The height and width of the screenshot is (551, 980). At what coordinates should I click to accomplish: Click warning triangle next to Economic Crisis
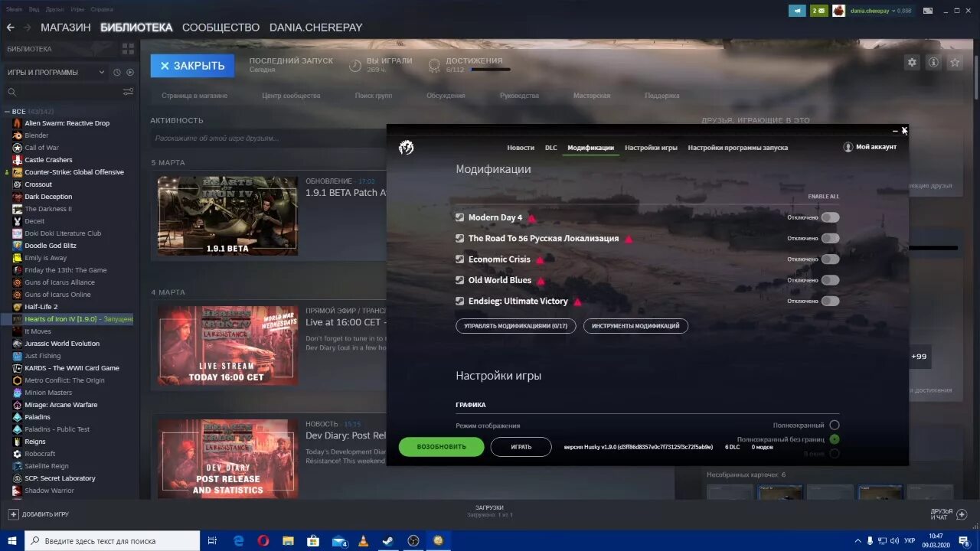coord(539,260)
